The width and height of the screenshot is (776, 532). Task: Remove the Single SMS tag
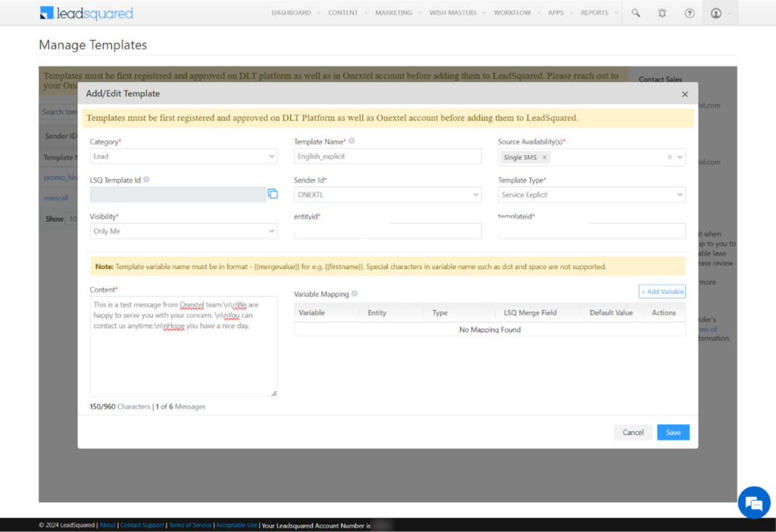point(544,157)
